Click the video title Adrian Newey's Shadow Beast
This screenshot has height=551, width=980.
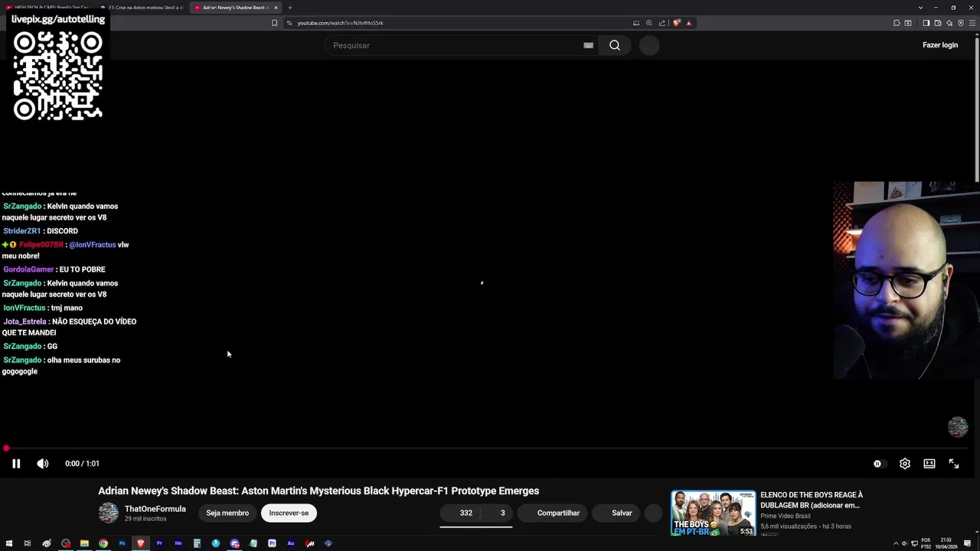tap(318, 491)
